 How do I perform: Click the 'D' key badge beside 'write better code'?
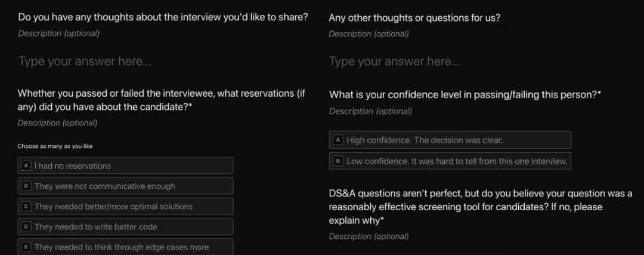point(26,226)
